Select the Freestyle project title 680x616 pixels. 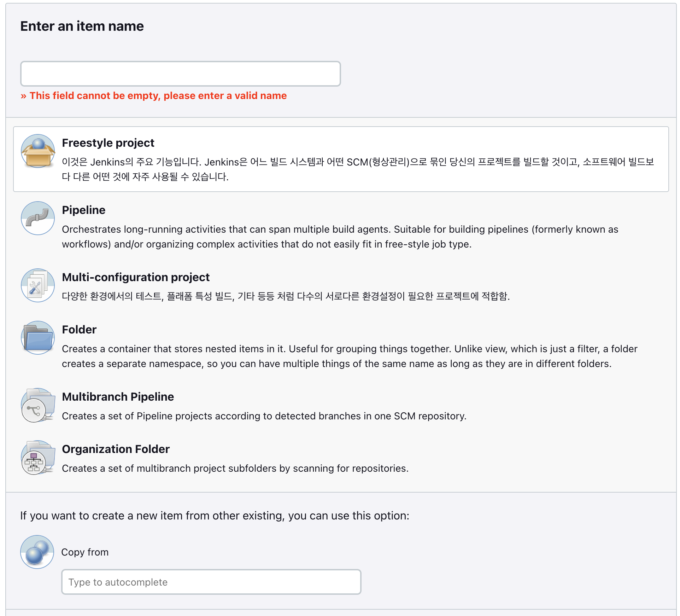click(x=108, y=143)
